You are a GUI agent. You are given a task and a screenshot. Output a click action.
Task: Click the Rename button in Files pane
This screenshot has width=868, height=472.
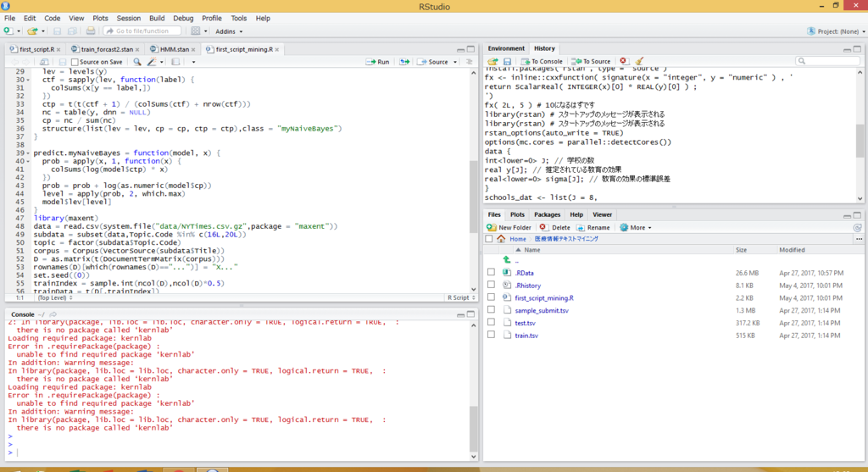(x=593, y=227)
